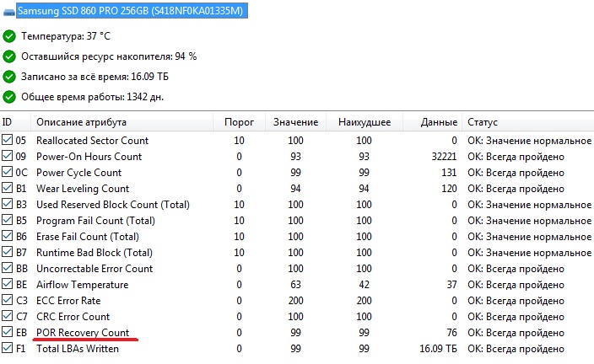Select the Power Cycle Count attribute name
The height and width of the screenshot is (364, 594).
pyautogui.click(x=78, y=173)
